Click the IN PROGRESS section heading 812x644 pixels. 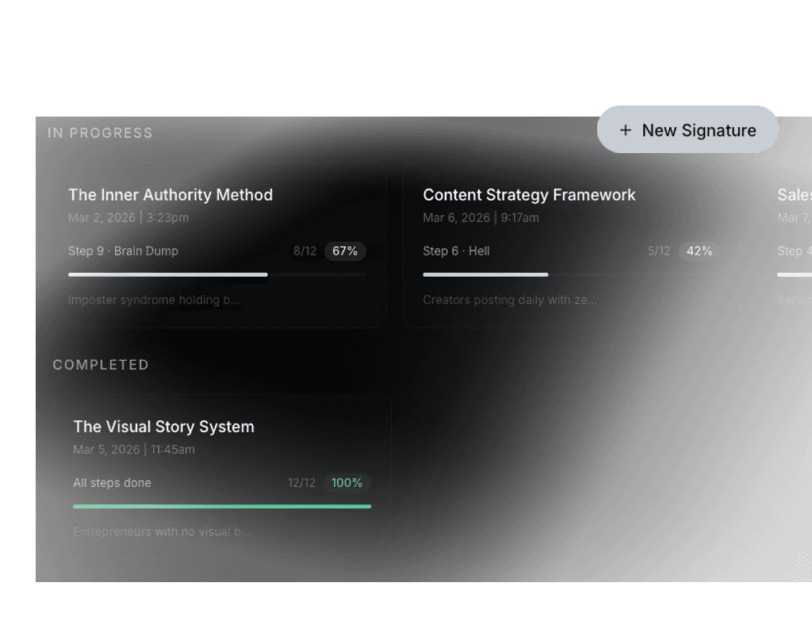(x=100, y=133)
